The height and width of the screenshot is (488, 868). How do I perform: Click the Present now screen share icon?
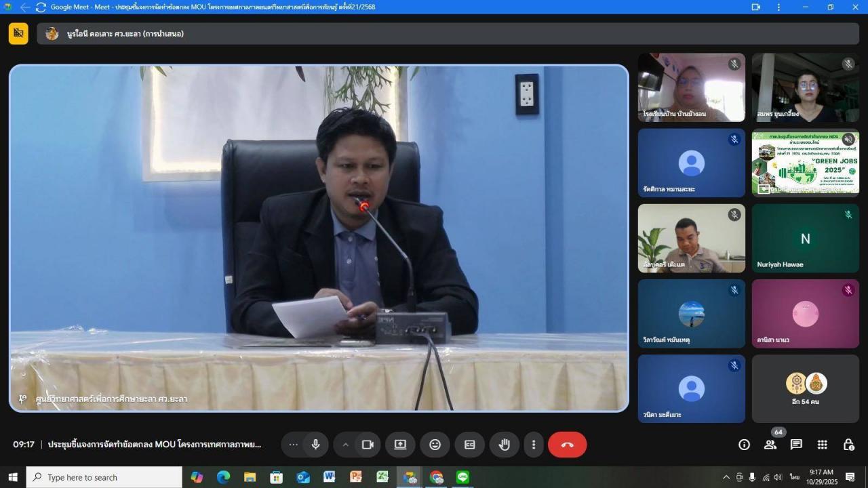[400, 445]
